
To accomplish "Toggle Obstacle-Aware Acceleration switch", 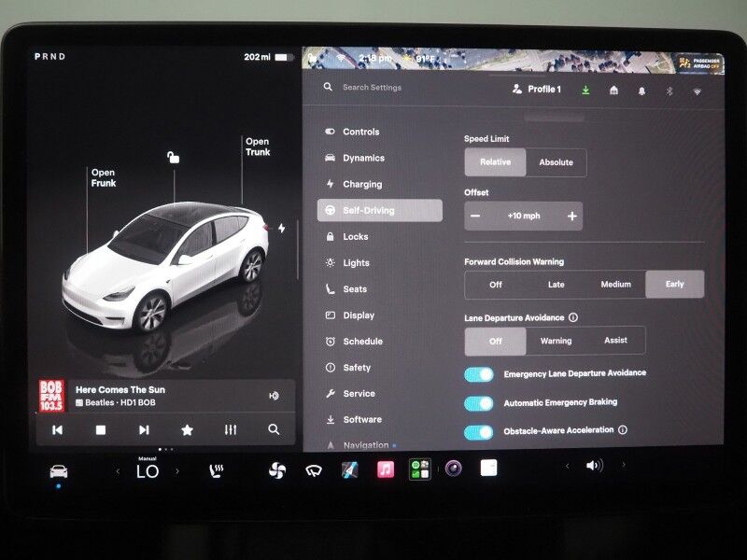I will (x=479, y=432).
